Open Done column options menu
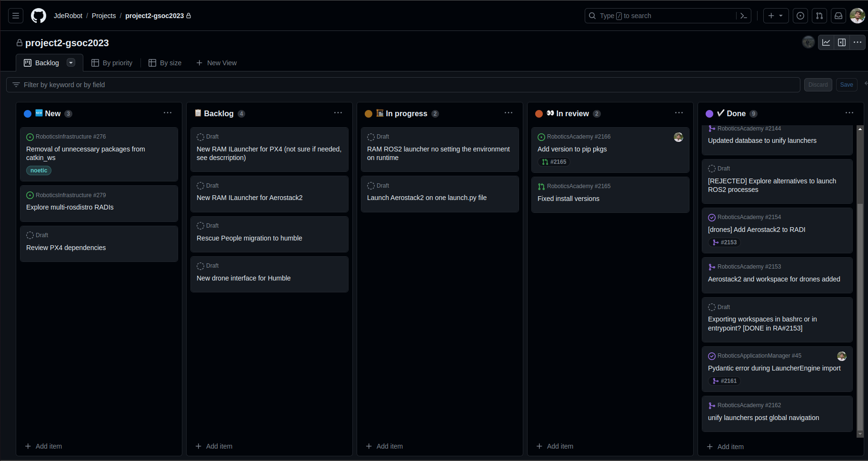The width and height of the screenshot is (868, 461). [849, 113]
